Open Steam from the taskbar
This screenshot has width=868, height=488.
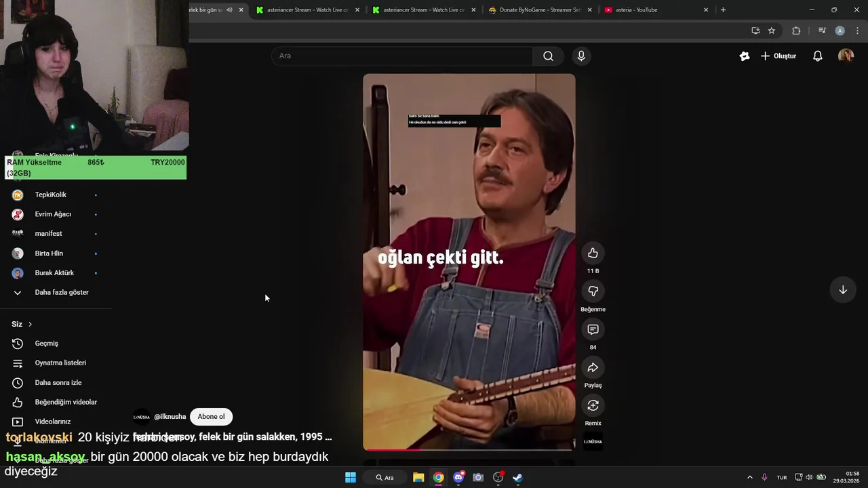pyautogui.click(x=517, y=477)
